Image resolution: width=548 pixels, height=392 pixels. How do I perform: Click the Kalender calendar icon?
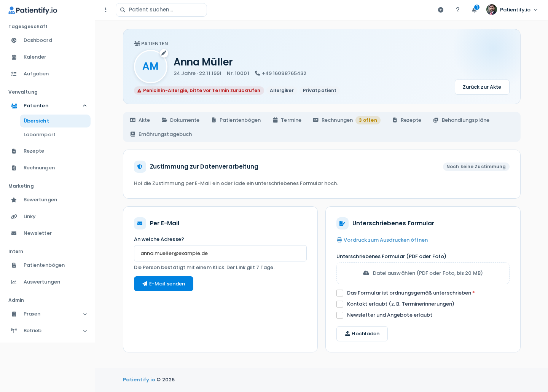[14, 57]
